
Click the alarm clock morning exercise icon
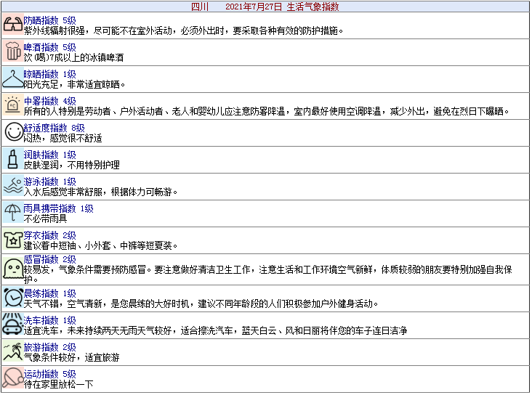[x=12, y=298]
